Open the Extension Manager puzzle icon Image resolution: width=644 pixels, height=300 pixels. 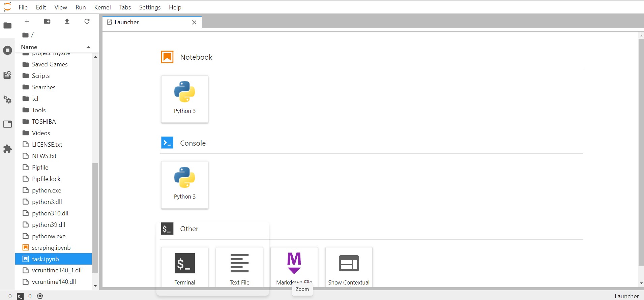tap(7, 149)
